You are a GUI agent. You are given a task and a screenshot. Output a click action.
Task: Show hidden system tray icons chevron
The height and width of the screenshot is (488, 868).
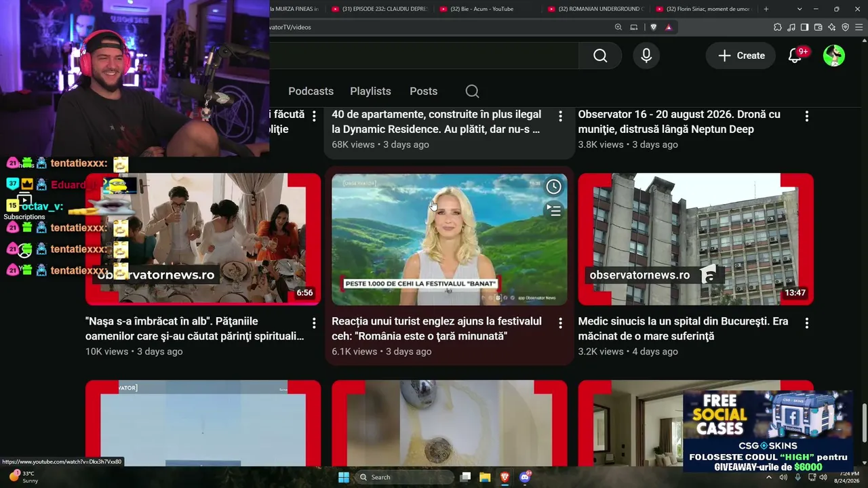(x=768, y=477)
